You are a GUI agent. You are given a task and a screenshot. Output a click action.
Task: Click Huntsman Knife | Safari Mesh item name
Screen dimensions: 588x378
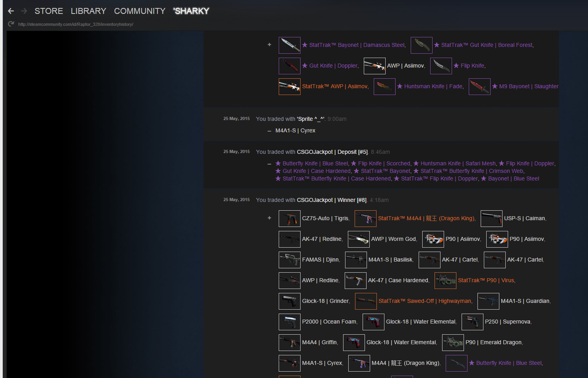(455, 163)
